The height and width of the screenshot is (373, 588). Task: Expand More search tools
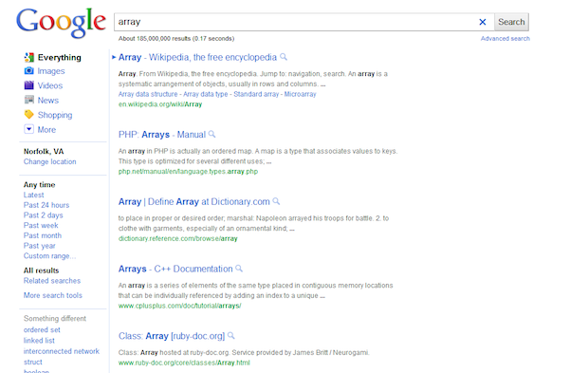pos(52,295)
